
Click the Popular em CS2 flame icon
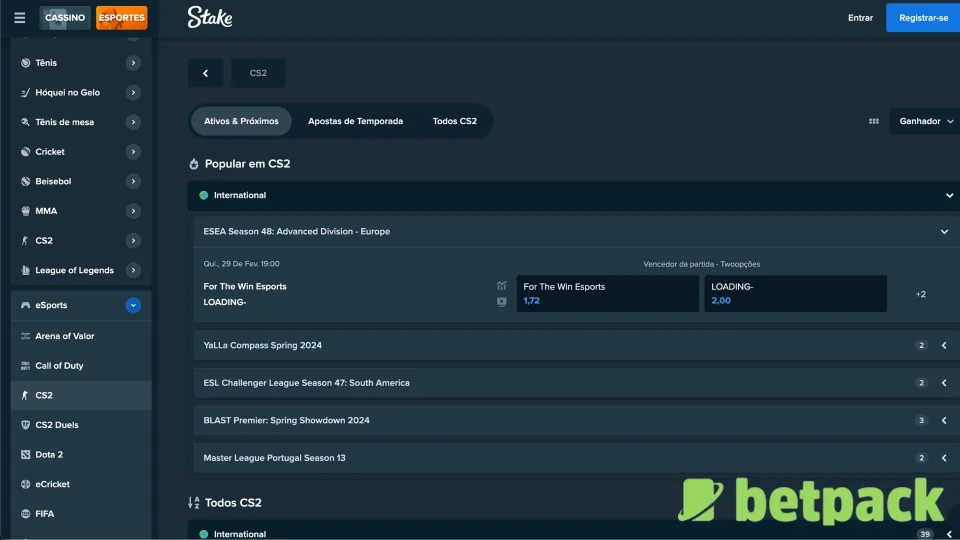(x=193, y=163)
